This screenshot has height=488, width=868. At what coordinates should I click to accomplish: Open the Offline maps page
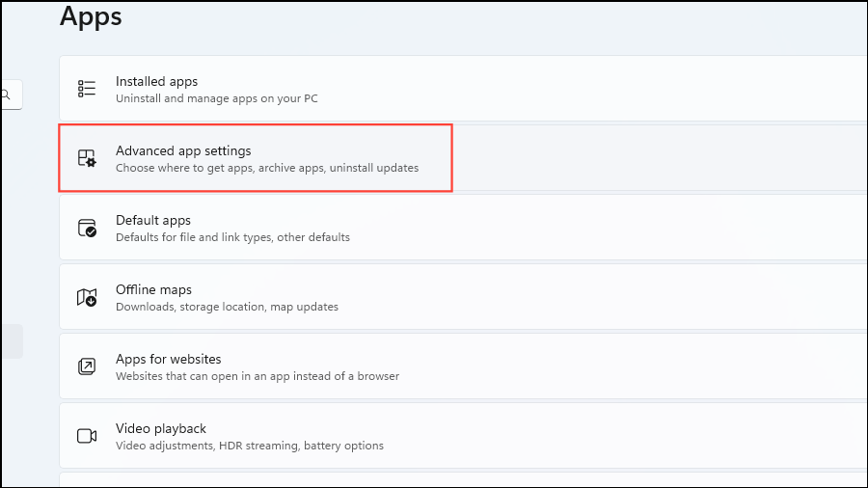pyautogui.click(x=463, y=297)
